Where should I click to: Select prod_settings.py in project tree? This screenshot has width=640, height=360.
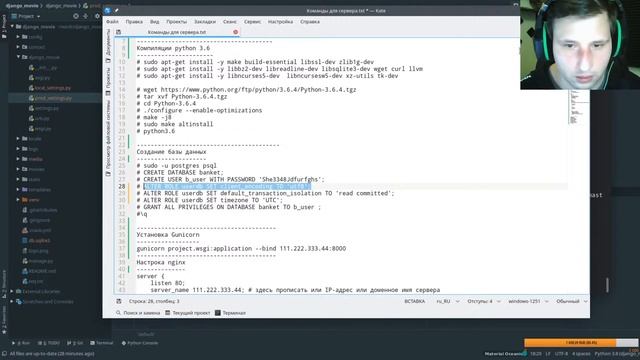[50, 98]
